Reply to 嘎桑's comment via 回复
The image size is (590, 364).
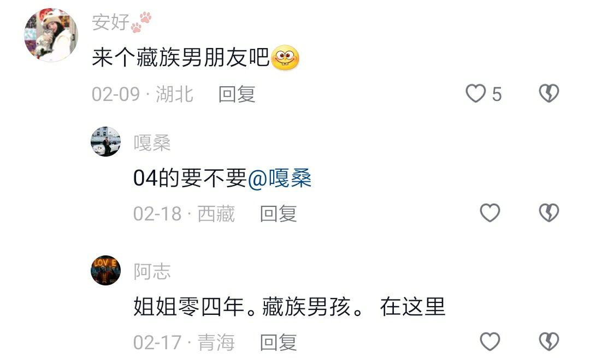pos(279,213)
